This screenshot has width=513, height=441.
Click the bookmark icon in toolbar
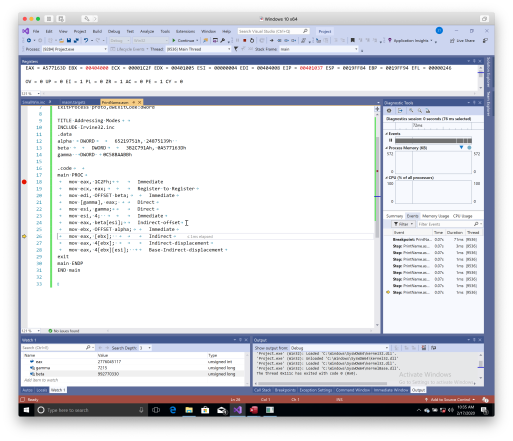[352, 40]
